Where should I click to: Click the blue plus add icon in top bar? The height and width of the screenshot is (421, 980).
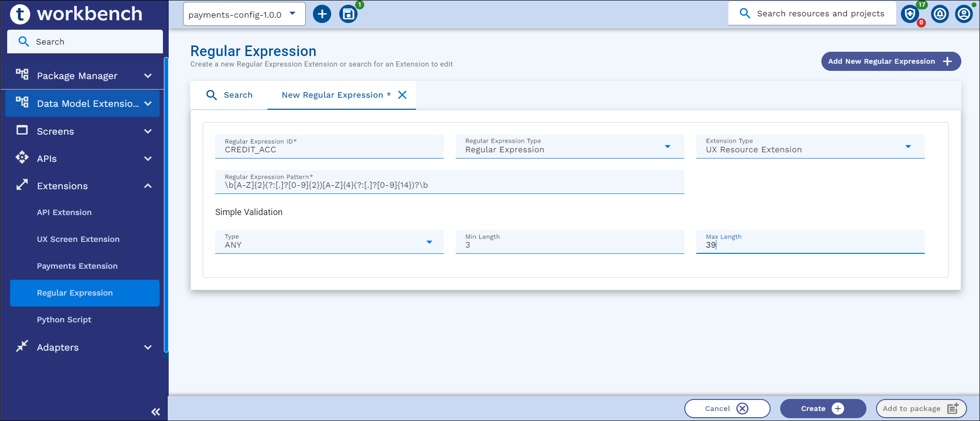pos(322,14)
